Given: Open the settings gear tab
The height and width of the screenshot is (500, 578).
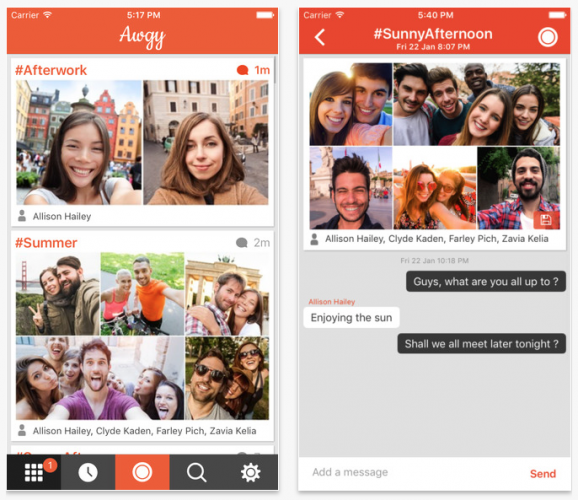Looking at the screenshot, I should click(251, 472).
